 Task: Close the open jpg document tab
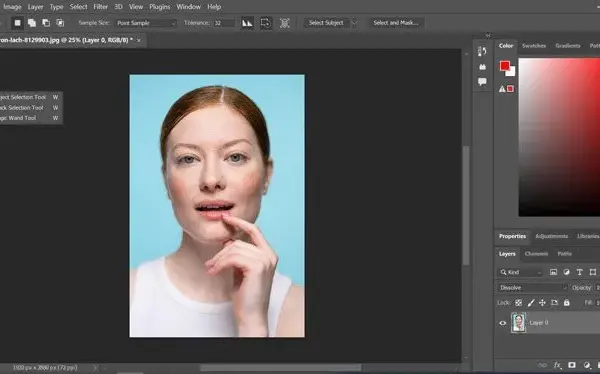139,40
